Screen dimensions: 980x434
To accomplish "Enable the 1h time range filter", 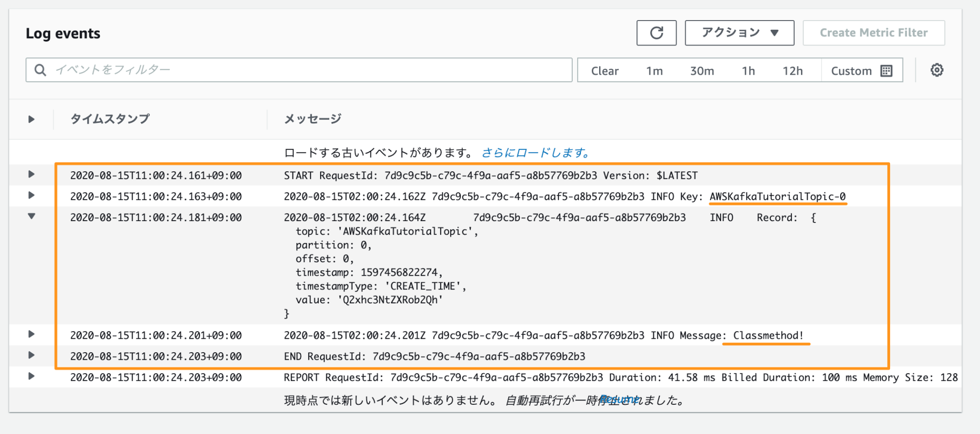I will (748, 70).
